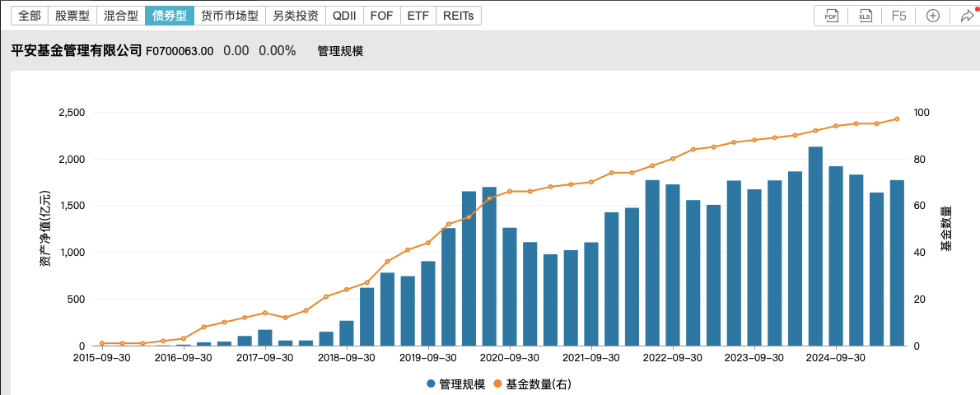
Task: Open the ETF tab
Action: click(x=418, y=16)
